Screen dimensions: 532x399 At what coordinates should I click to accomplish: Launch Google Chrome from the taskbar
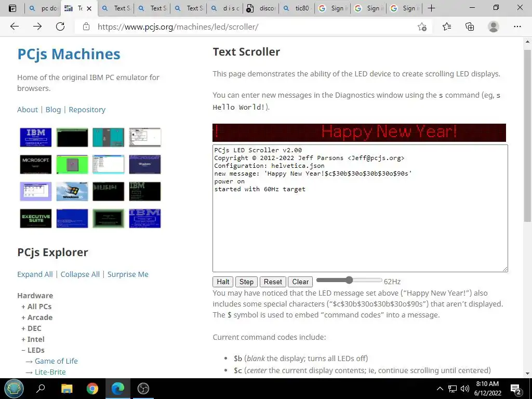tap(92, 389)
